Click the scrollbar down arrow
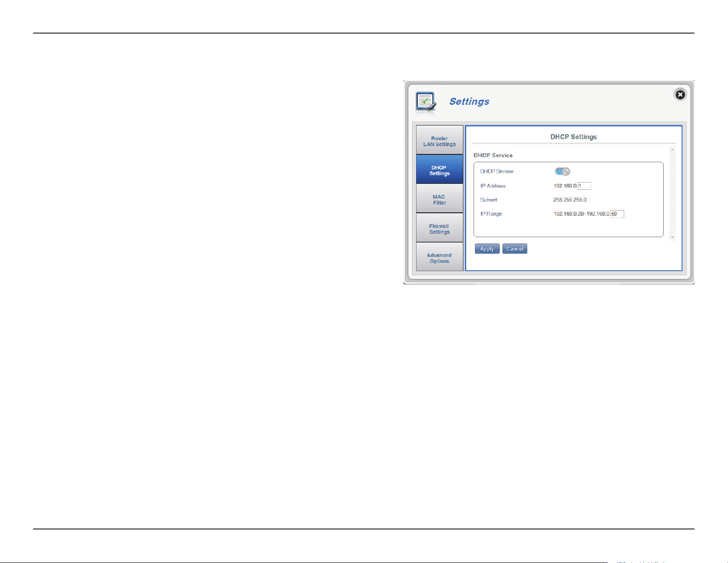 tap(672, 237)
